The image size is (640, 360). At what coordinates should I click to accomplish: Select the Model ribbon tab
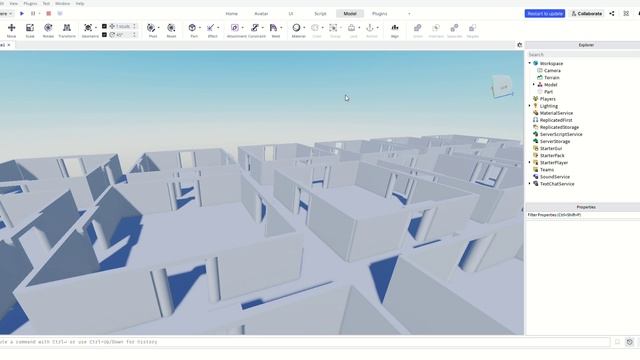(350, 13)
